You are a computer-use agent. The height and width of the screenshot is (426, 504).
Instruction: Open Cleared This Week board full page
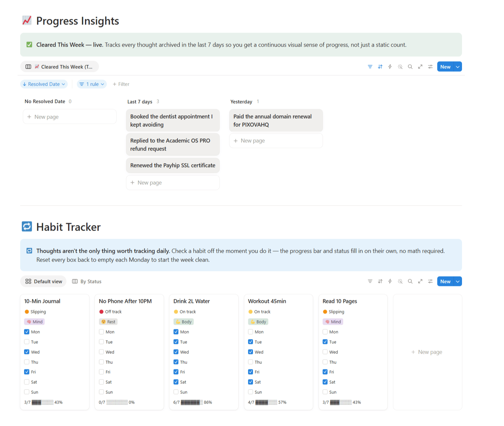(420, 67)
